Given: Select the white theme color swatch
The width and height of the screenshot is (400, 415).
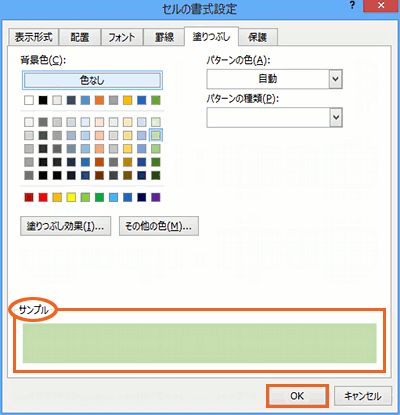Looking at the screenshot, I should point(29,100).
